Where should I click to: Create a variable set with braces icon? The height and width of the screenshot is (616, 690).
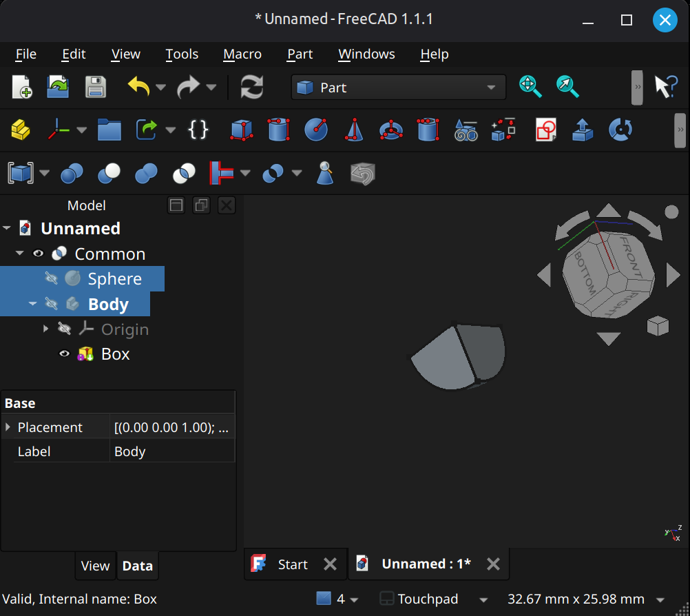[x=198, y=130]
